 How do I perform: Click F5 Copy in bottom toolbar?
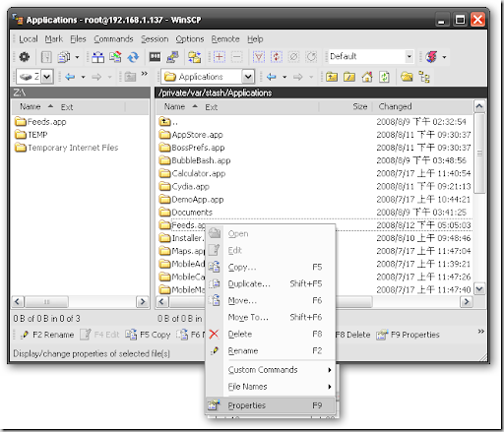(x=148, y=335)
